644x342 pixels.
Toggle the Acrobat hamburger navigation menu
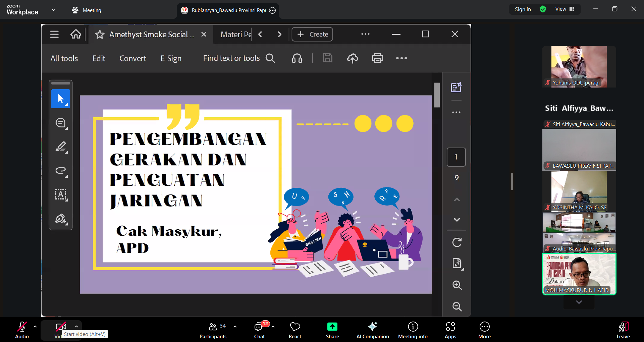[x=54, y=34]
